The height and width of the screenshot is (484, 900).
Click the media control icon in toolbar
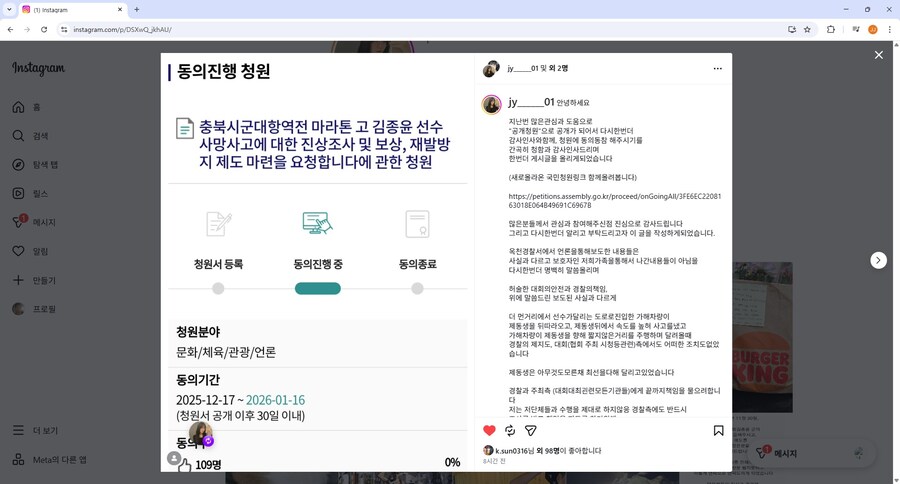[855, 29]
